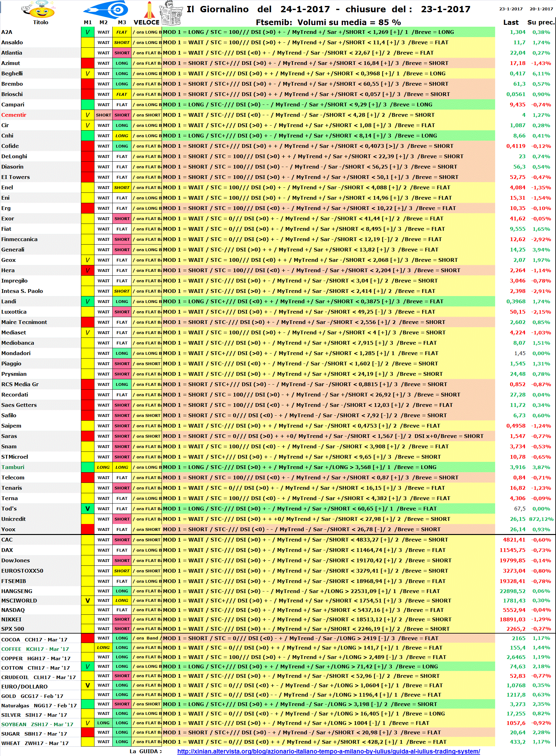The image size is (556, 756).
Task: Click the smiley lightbulb icon above Titolo
Action: (38, 9)
